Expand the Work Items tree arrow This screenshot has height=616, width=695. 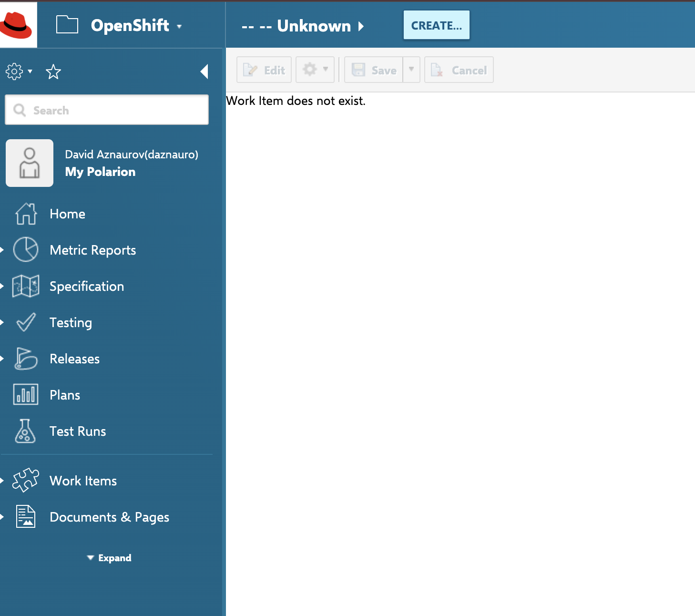(2, 481)
